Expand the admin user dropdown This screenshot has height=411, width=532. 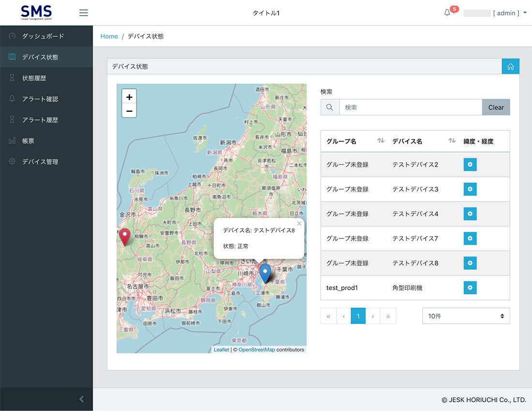coord(495,13)
